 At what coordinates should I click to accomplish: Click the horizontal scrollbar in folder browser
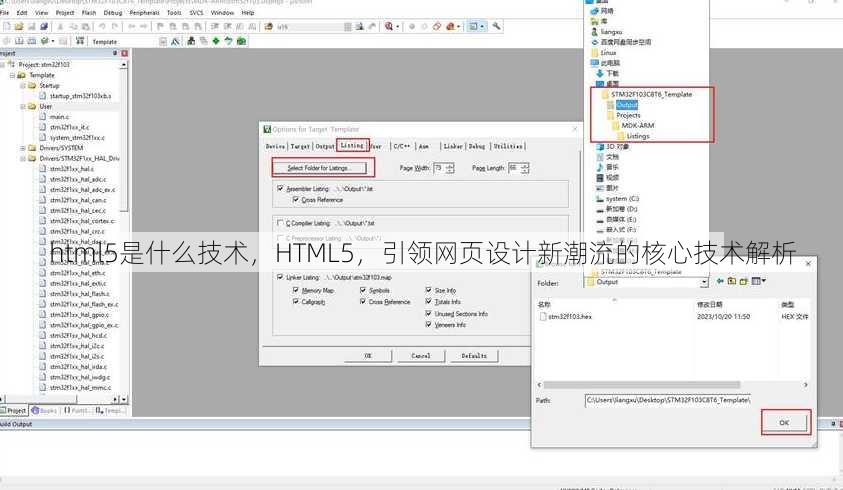pyautogui.click(x=641, y=385)
